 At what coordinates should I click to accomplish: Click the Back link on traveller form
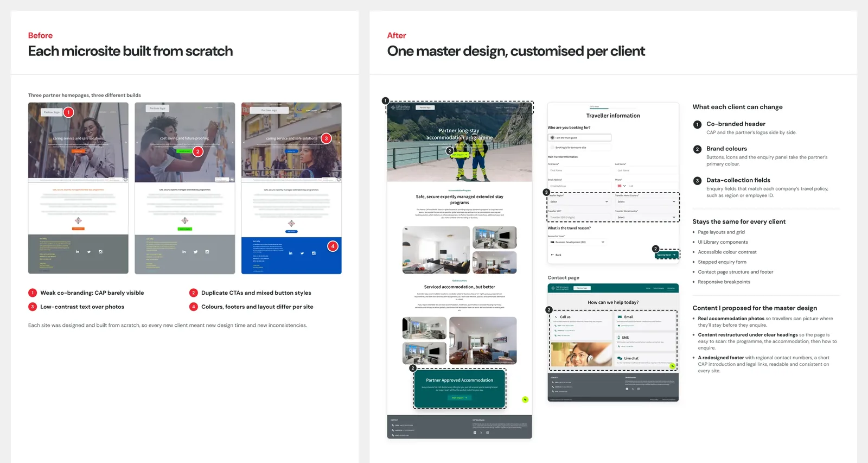pyautogui.click(x=556, y=255)
